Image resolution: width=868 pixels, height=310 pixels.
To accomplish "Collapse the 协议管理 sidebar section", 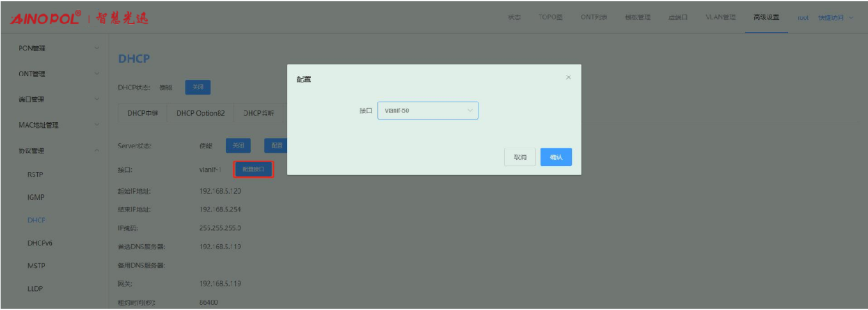I will [x=54, y=151].
